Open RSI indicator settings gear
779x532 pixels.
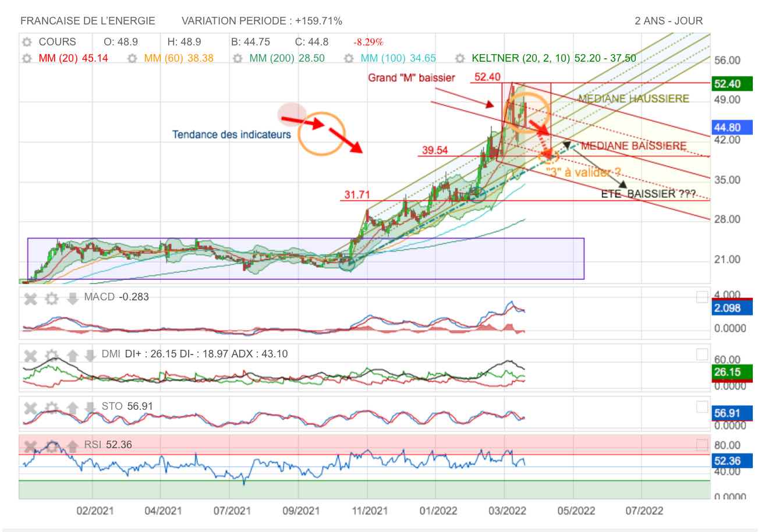[52, 446]
